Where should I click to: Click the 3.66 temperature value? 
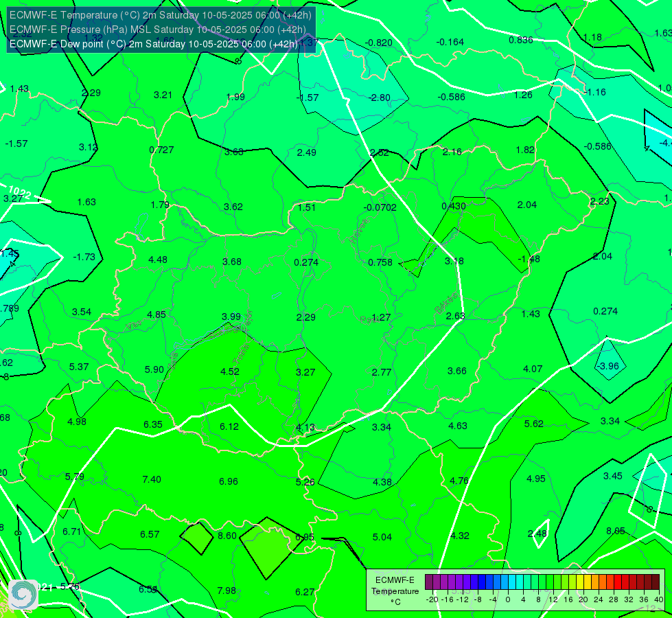point(457,371)
